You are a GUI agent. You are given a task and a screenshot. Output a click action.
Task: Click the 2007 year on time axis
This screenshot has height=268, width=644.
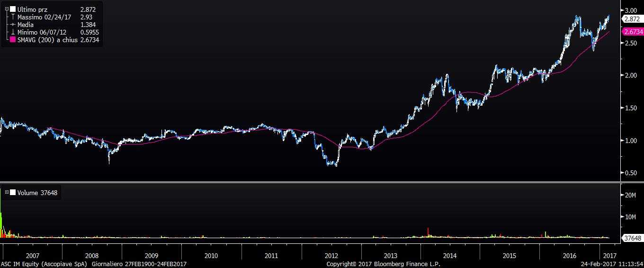tap(32, 256)
